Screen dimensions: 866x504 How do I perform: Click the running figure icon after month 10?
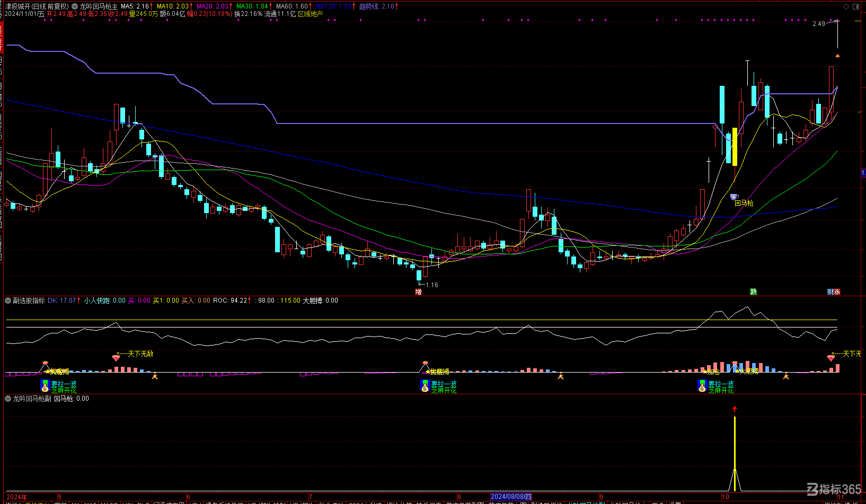coord(786,376)
